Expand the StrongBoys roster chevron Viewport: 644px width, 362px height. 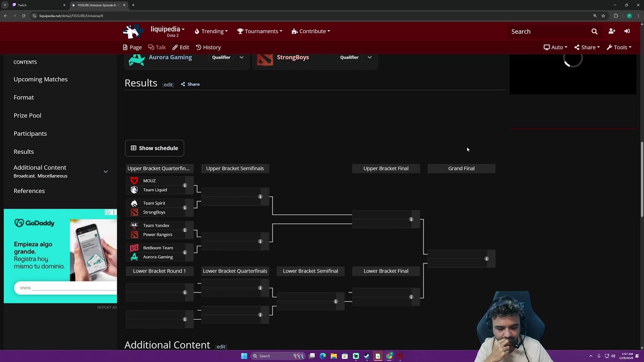click(369, 57)
